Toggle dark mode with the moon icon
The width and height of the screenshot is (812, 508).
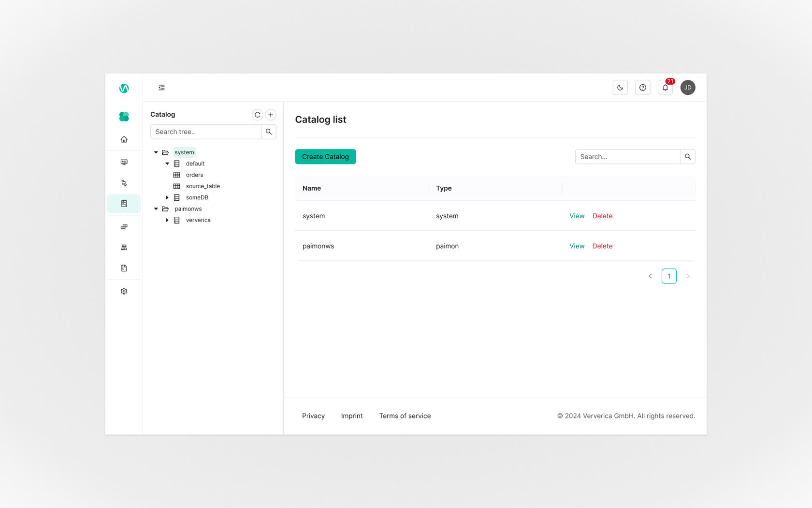[x=620, y=88]
